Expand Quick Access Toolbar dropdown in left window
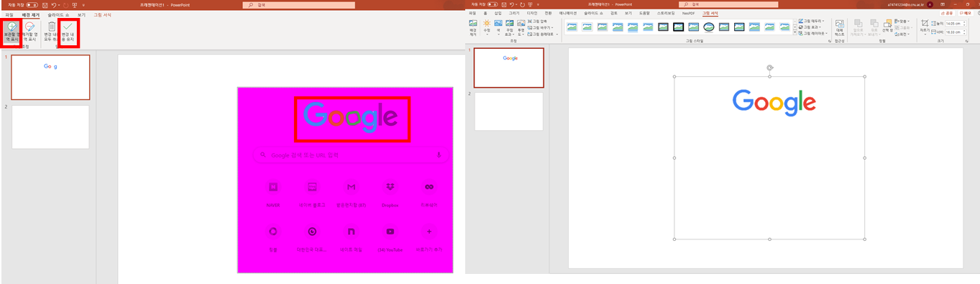 click(83, 5)
